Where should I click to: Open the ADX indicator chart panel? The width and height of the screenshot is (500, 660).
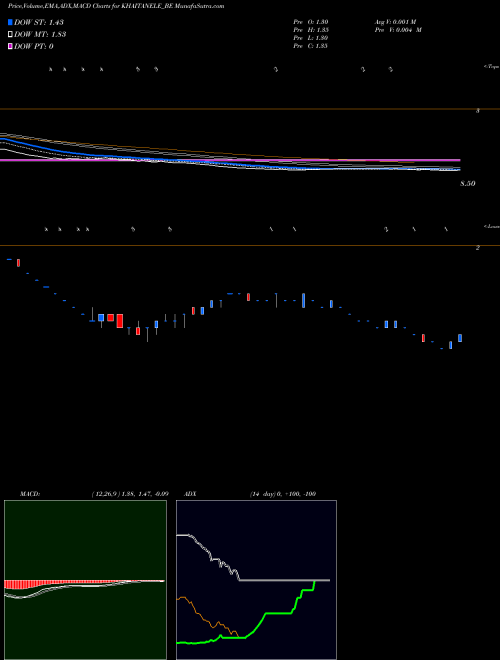[256, 580]
